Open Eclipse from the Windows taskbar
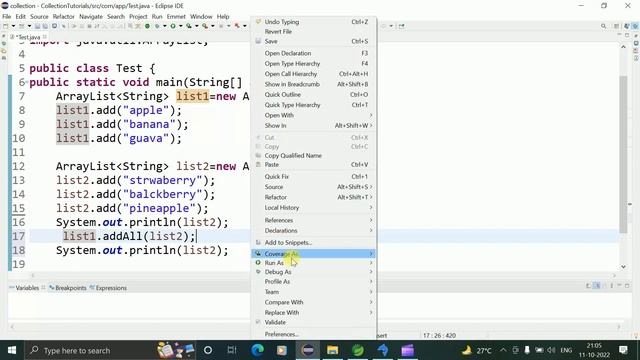 (x=308, y=350)
